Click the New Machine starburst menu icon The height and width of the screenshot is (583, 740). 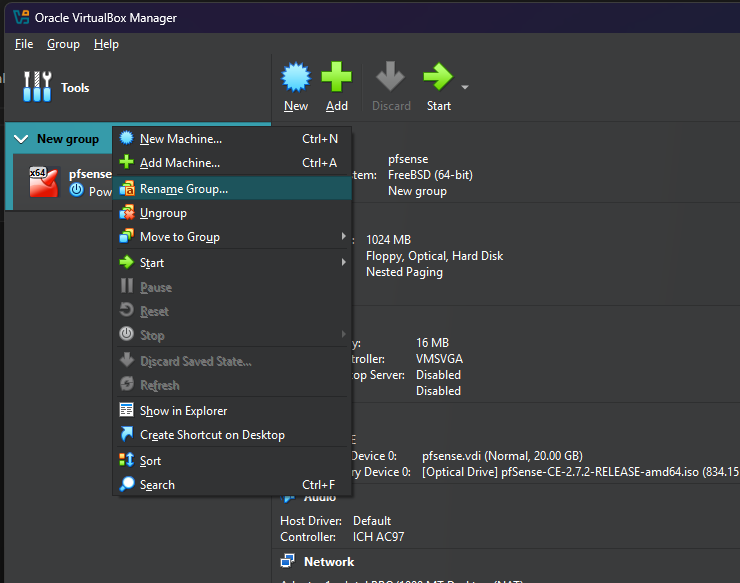126,138
